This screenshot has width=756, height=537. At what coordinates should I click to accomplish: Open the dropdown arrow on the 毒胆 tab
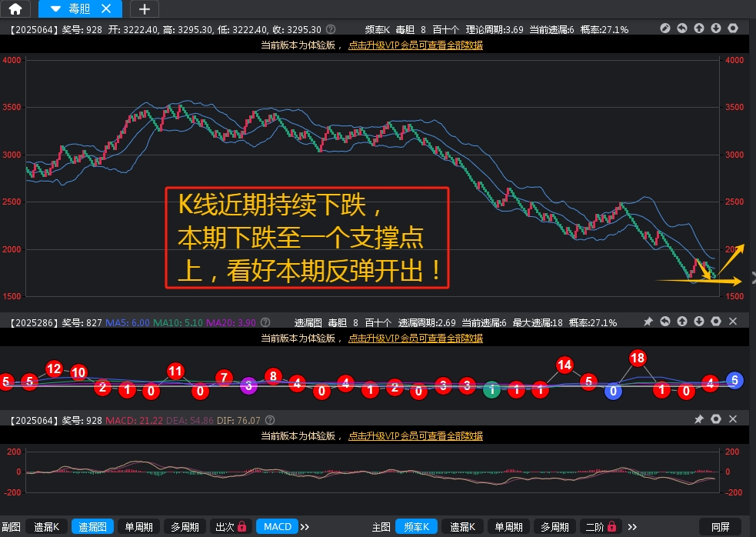coord(55,9)
